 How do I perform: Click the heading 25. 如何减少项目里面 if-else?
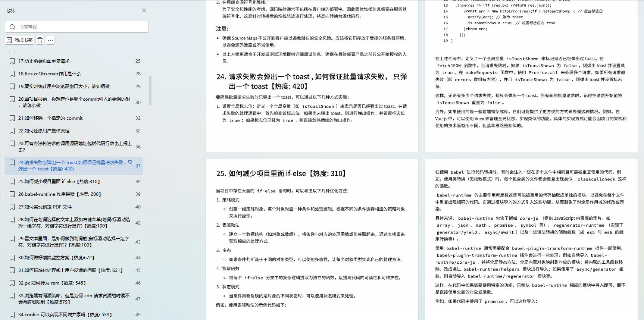282,173
